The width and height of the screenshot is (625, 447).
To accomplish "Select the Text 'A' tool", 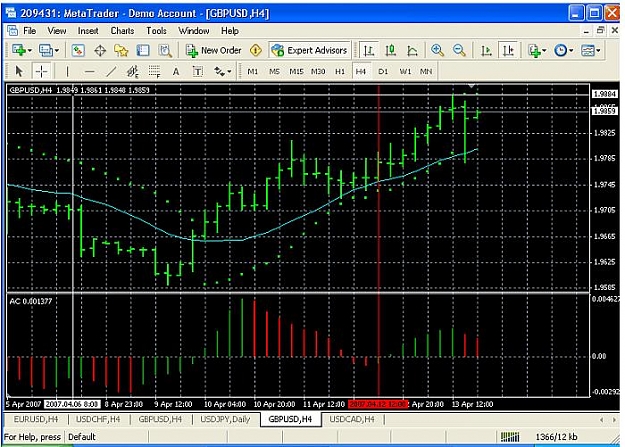I will pos(176,71).
